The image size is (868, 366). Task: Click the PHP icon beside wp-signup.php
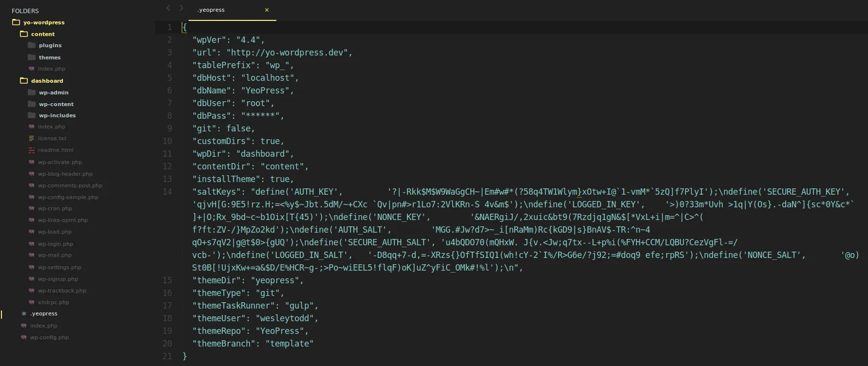click(32, 279)
